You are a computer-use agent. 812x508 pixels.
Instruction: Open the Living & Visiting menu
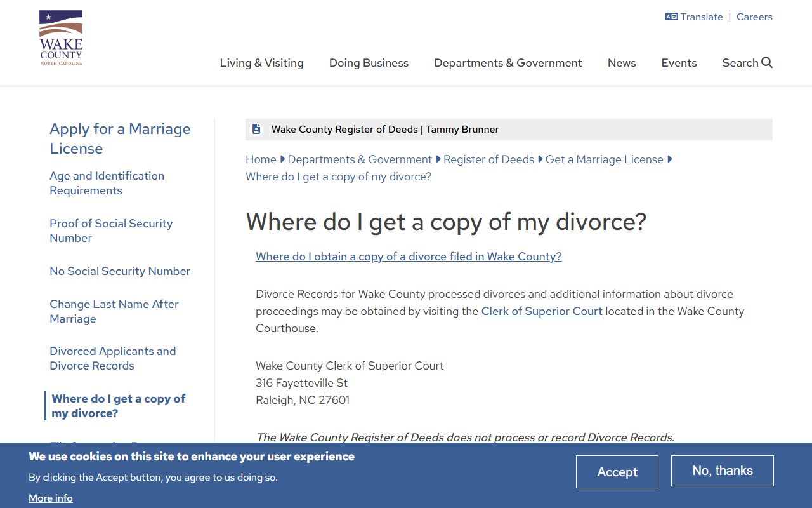[261, 63]
